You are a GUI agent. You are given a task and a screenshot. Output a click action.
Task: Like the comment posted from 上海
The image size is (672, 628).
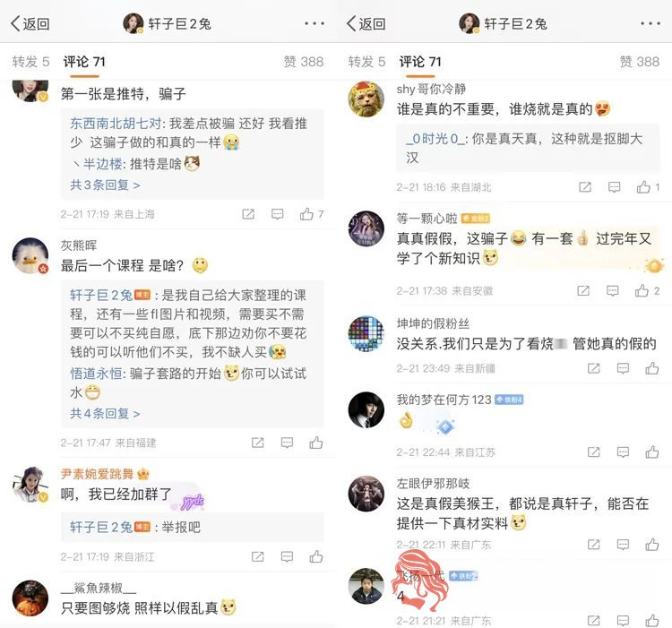[306, 214]
